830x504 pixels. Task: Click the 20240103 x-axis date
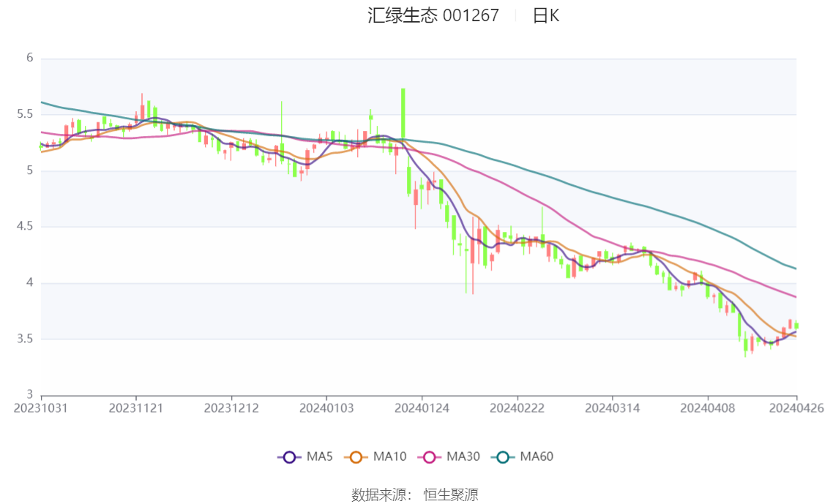326,408
